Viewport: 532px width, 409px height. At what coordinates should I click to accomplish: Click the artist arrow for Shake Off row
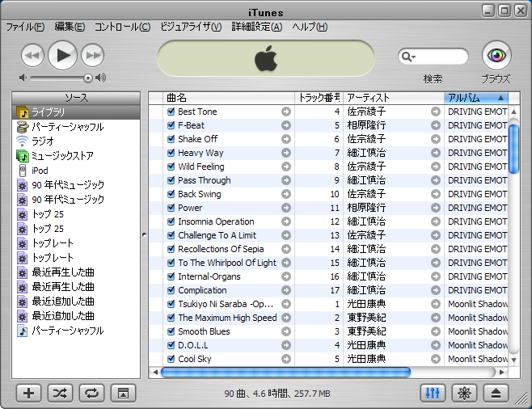click(436, 139)
